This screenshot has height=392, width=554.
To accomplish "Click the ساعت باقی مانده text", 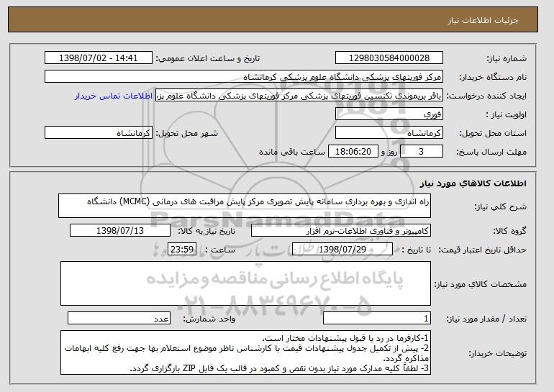I will pos(292,152).
